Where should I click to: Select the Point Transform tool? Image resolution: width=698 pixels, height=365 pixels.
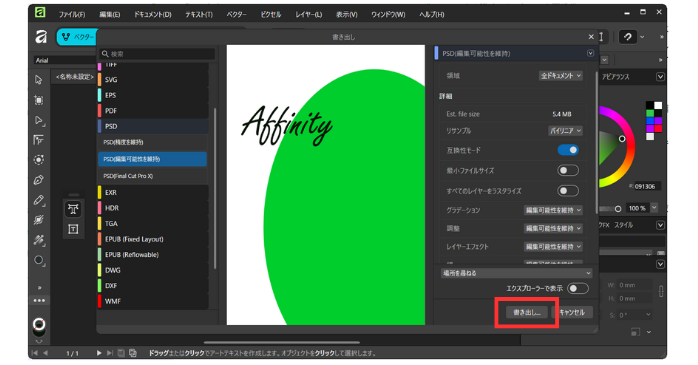[39, 140]
